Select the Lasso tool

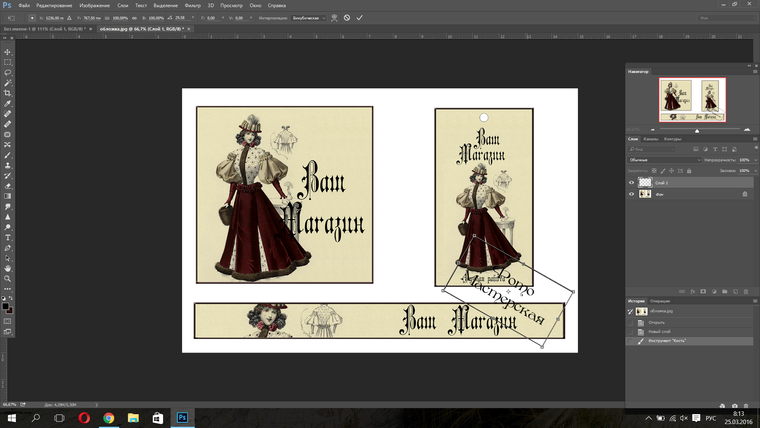[7, 73]
